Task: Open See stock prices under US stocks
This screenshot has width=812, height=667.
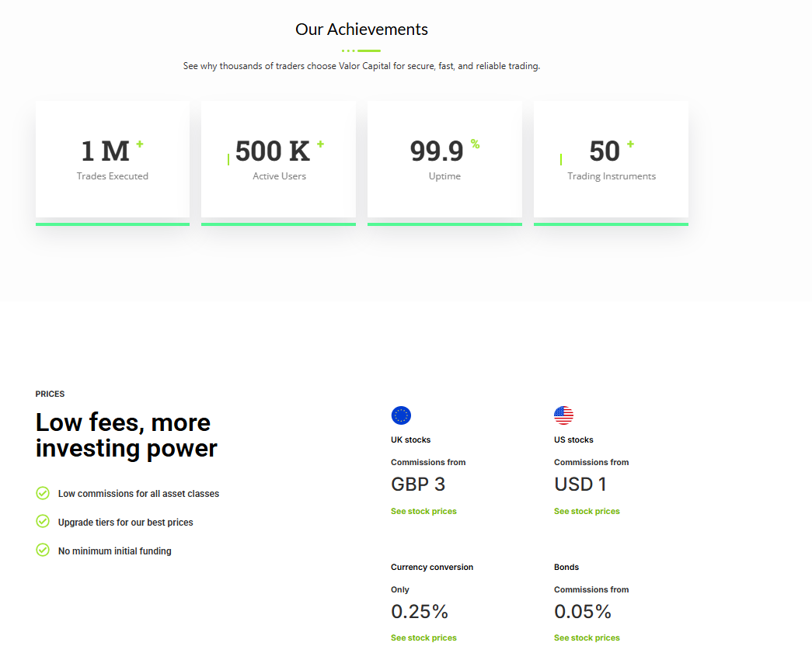Action: click(x=587, y=511)
